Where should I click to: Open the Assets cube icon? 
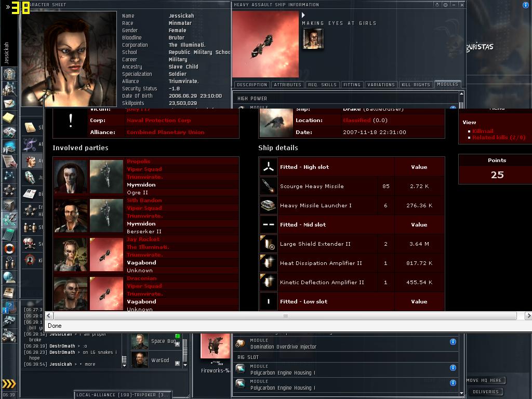9,205
